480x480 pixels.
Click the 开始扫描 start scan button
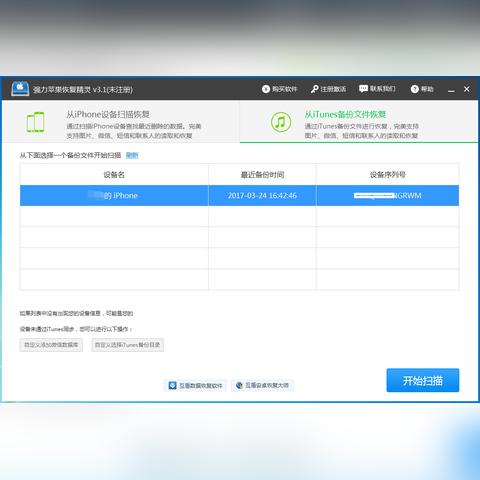[423, 380]
